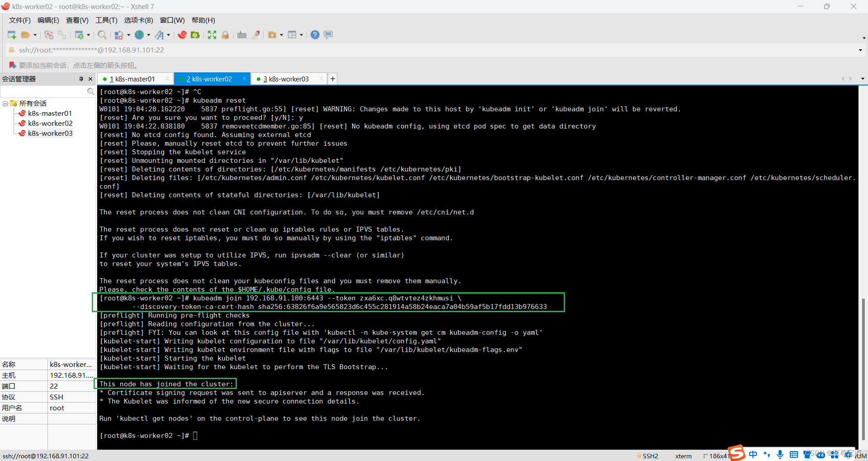Add a new tab with plus button

[333, 79]
